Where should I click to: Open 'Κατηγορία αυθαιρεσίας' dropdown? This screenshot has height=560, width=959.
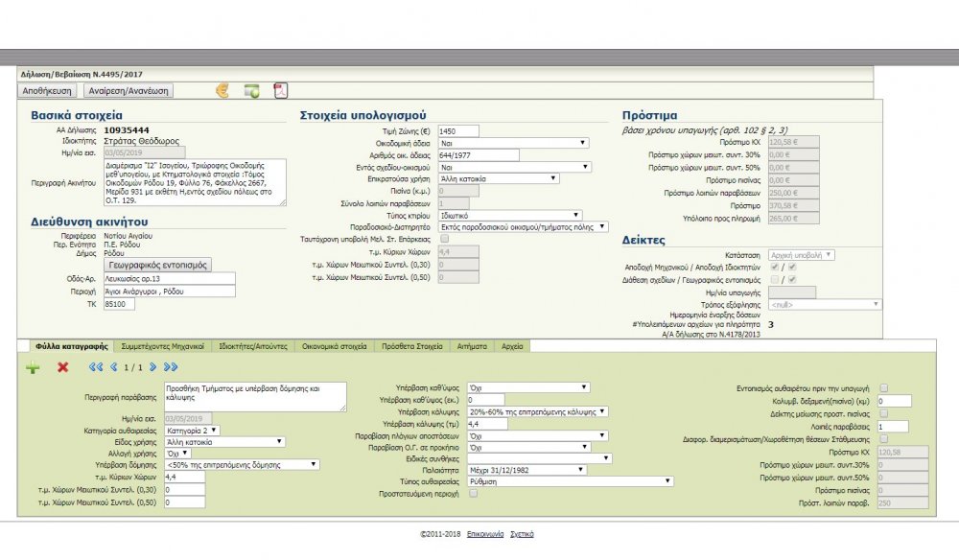pos(193,431)
